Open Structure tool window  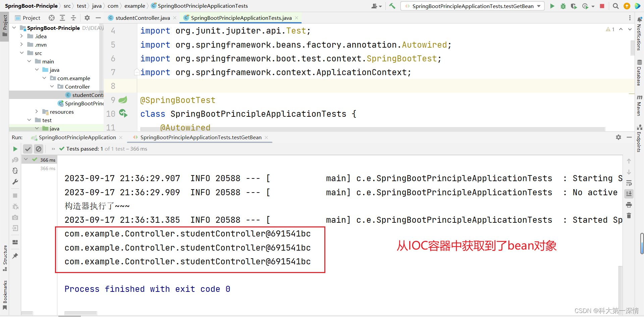(5, 258)
